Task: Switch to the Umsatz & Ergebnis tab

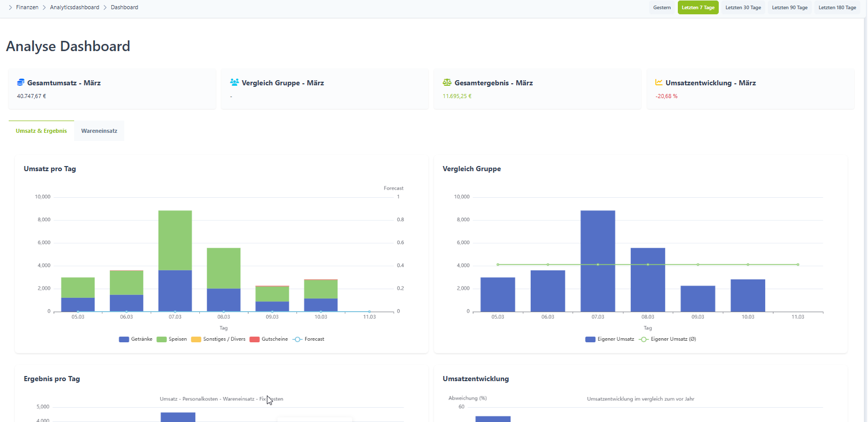Action: click(x=41, y=131)
